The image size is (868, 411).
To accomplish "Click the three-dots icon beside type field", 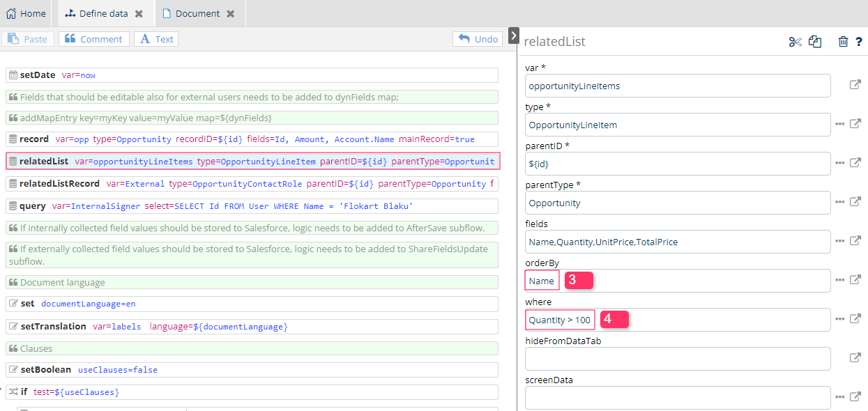I will coord(840,124).
